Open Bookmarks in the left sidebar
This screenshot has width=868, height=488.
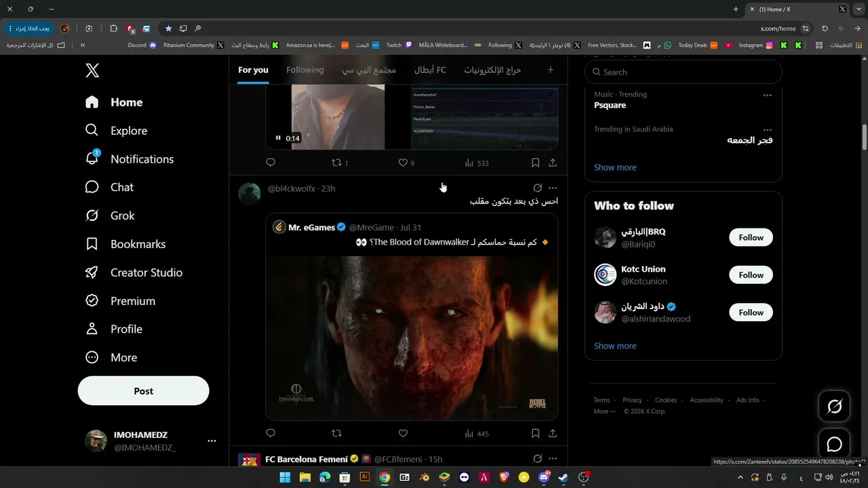click(x=125, y=245)
